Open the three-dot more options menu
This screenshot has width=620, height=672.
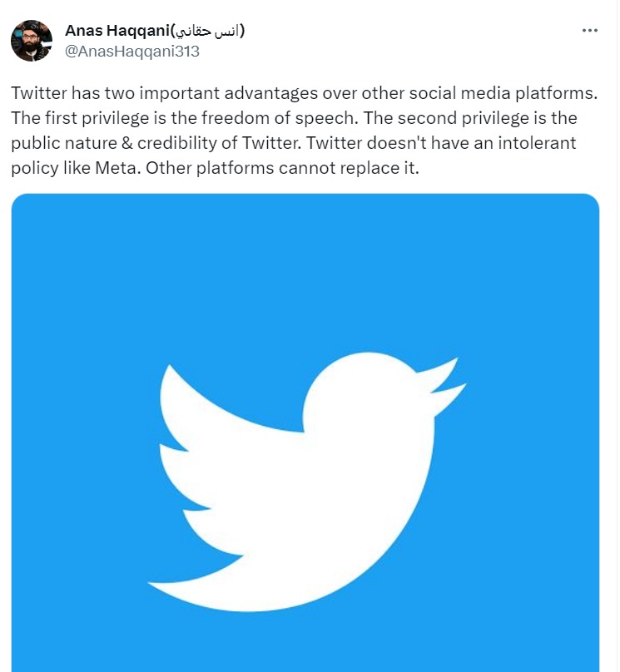pyautogui.click(x=590, y=30)
